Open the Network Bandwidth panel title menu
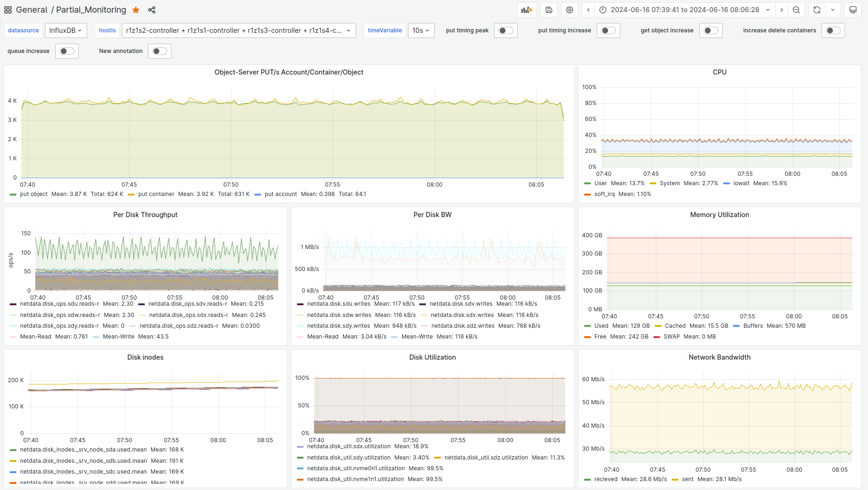 pos(720,357)
